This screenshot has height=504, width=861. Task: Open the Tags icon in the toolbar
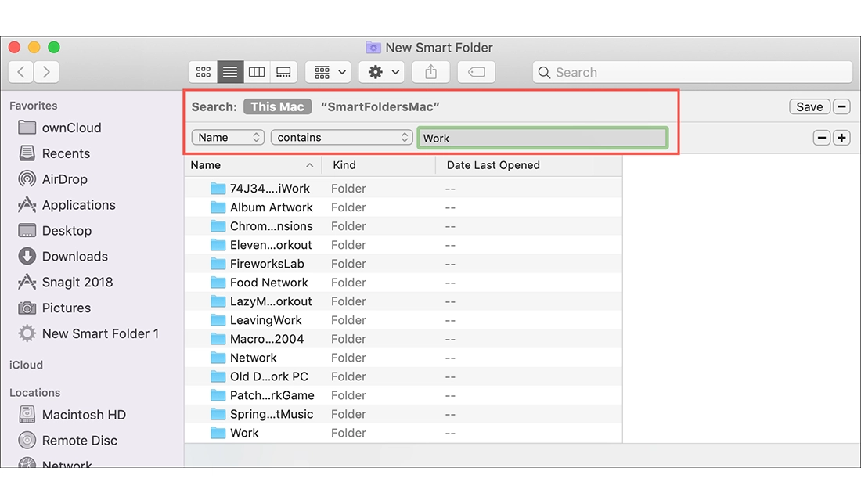tap(477, 71)
